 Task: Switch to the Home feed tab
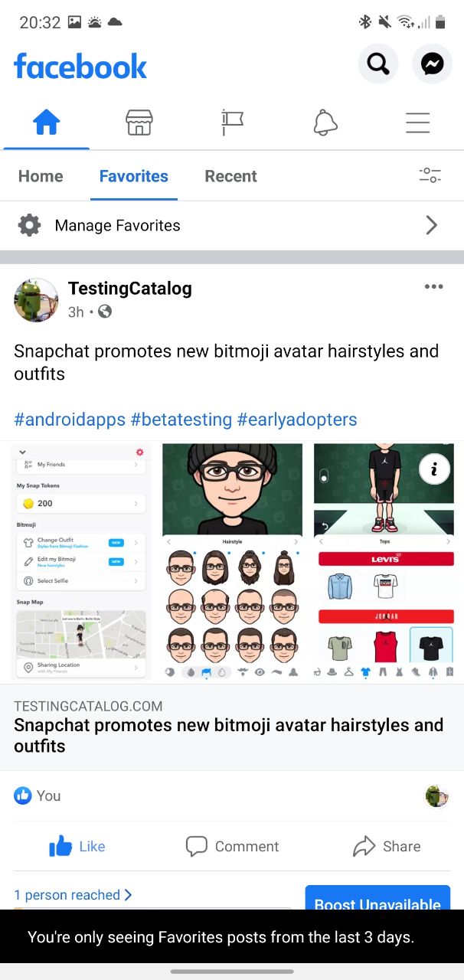click(x=41, y=176)
